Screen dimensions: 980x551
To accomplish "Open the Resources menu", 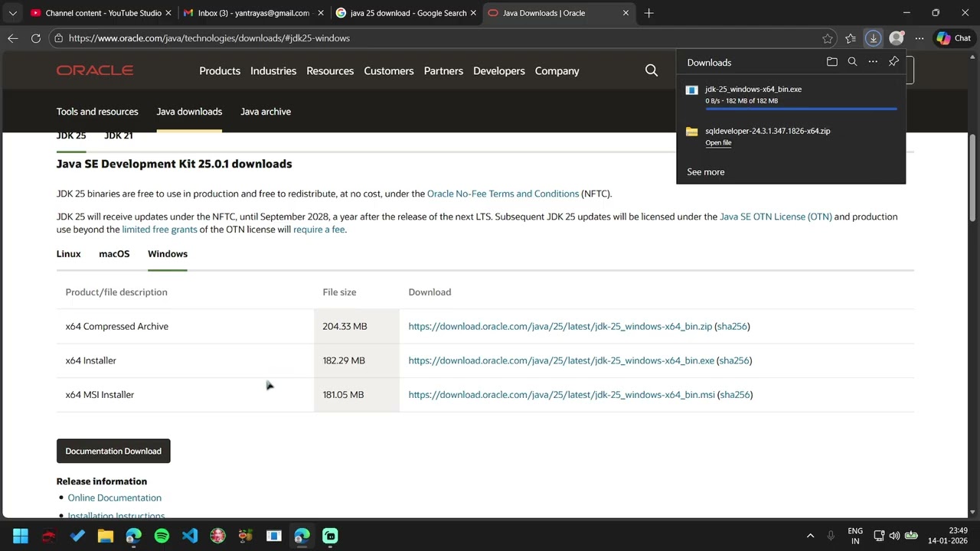I will tap(330, 70).
